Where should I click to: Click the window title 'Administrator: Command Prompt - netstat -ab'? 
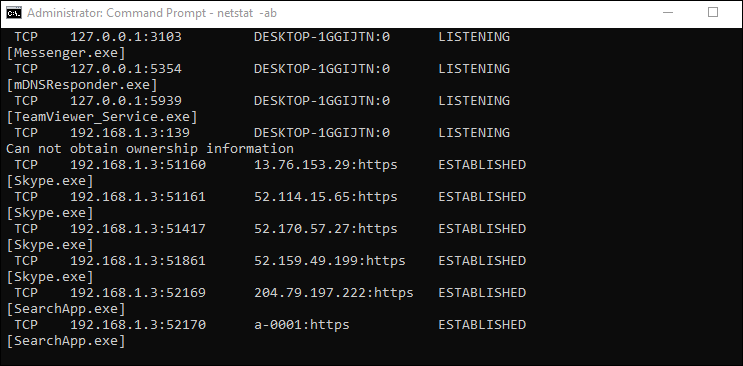[152, 13]
